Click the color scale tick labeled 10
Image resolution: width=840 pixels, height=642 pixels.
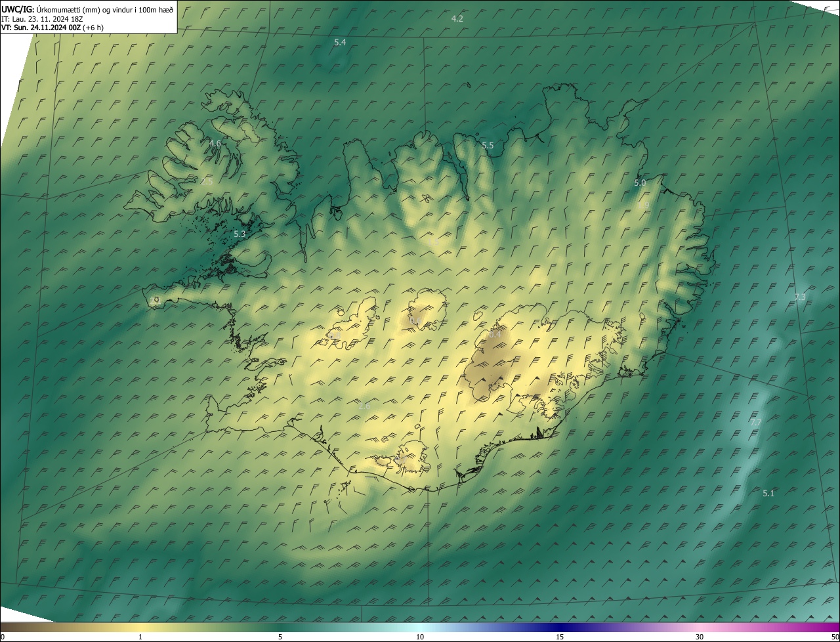[420, 637]
